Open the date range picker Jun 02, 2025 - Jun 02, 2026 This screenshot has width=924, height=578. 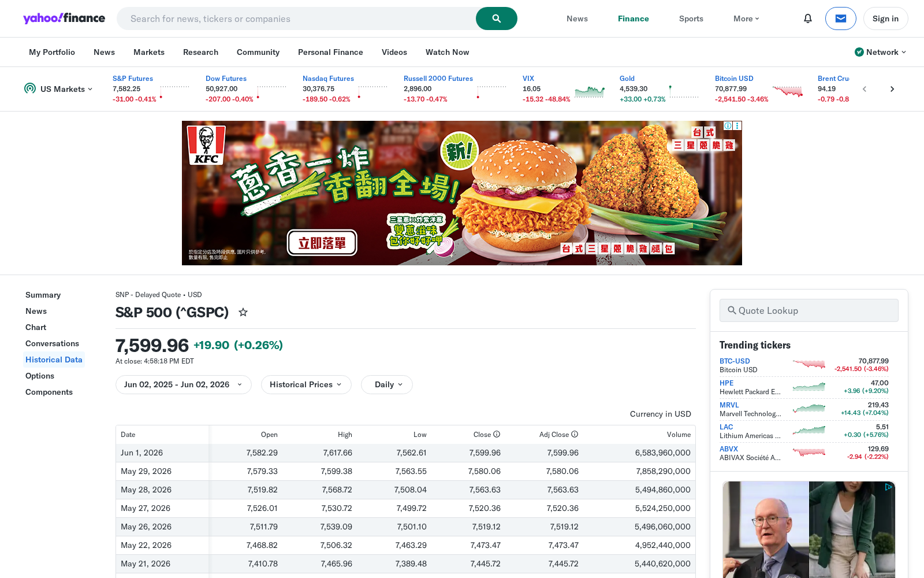(184, 385)
